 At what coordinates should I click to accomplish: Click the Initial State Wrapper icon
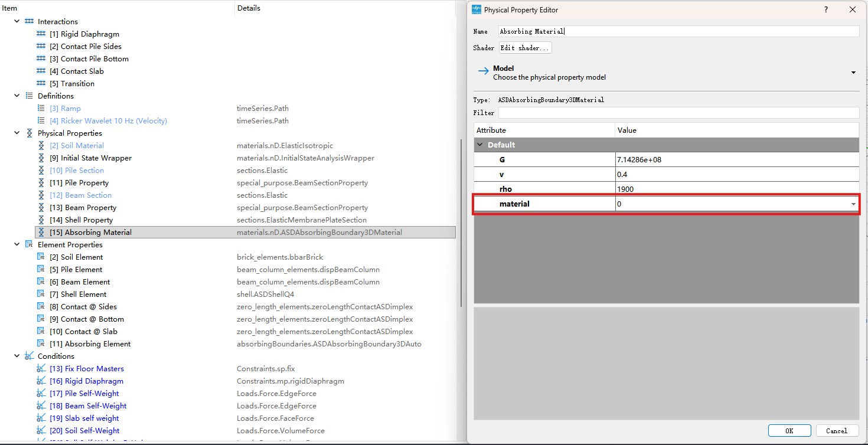[x=41, y=158]
